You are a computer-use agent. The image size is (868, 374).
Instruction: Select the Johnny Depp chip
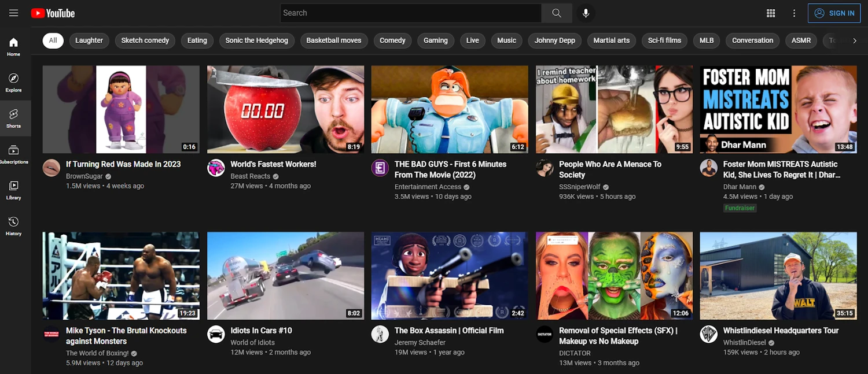[x=555, y=40]
